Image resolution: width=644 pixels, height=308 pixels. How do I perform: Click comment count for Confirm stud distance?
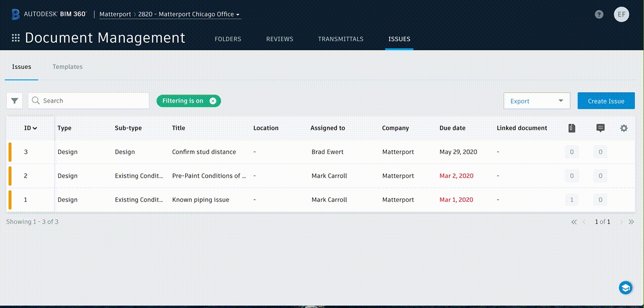[x=600, y=152]
